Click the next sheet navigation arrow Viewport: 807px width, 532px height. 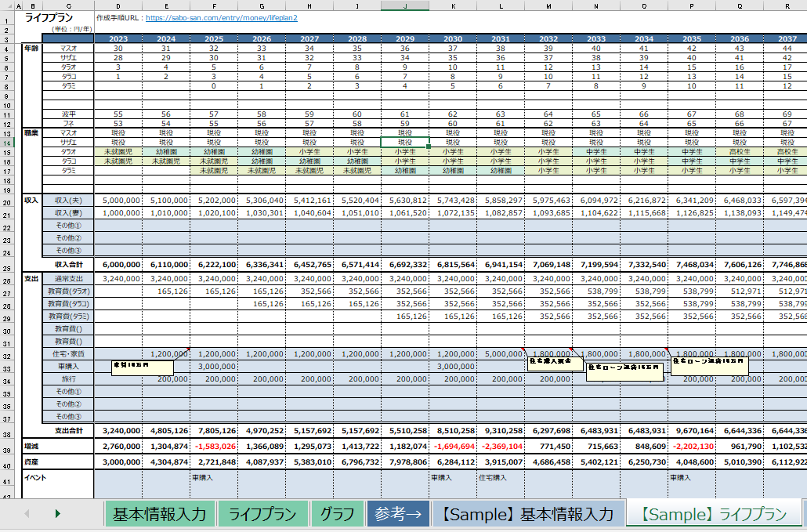point(58,513)
